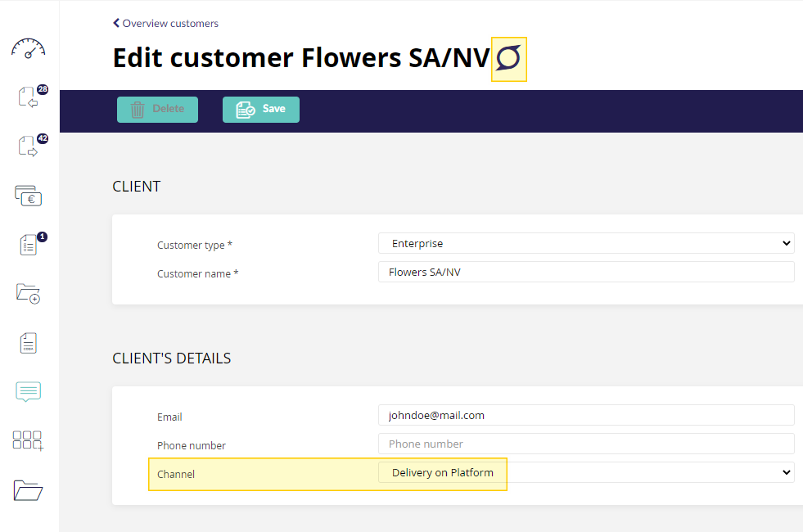803x532 pixels.
Task: Open the Customer type dropdown
Action: pos(586,243)
